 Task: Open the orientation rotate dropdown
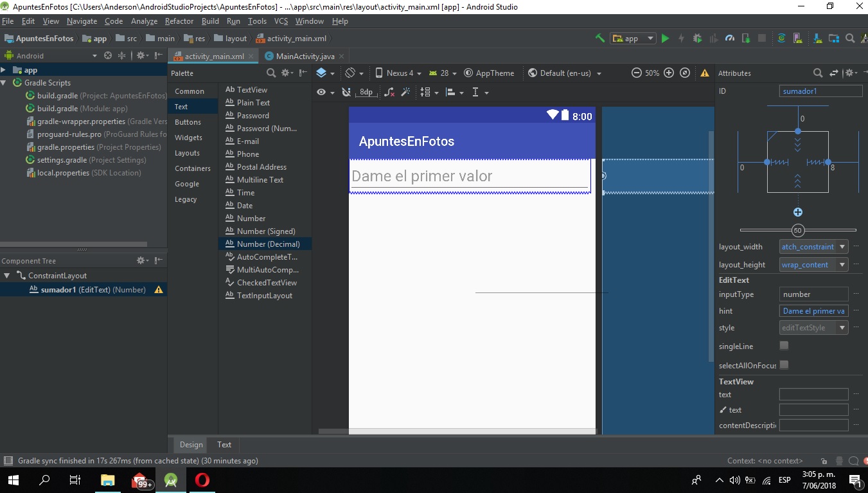click(x=354, y=73)
